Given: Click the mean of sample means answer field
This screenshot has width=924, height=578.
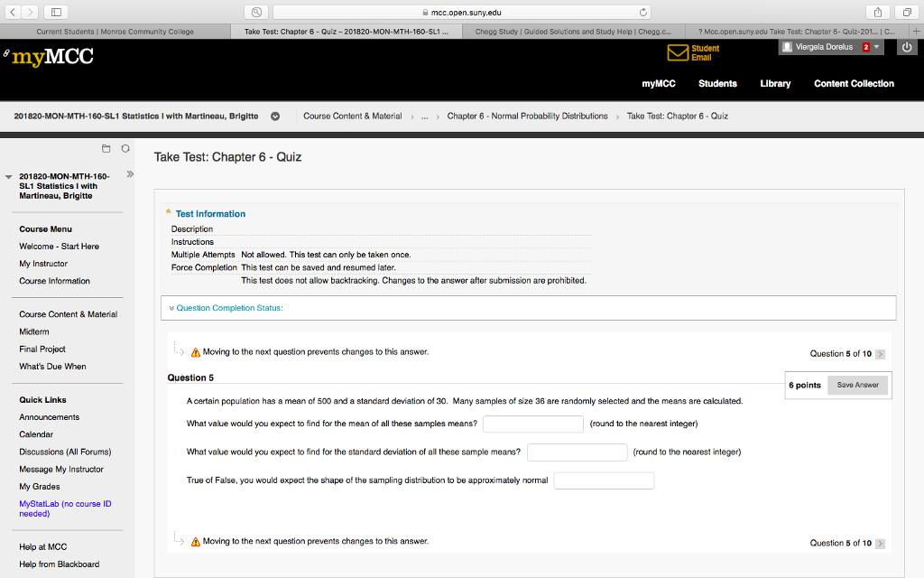Looking at the screenshot, I should pos(532,424).
